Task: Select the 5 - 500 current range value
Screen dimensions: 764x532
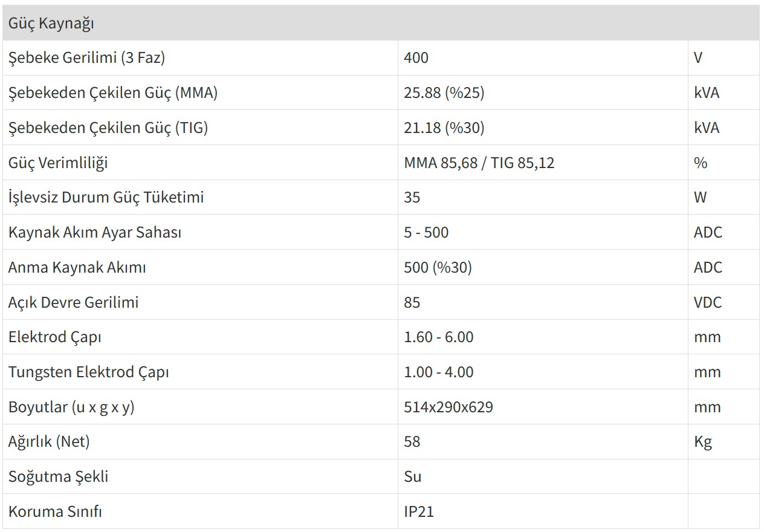Action: pyautogui.click(x=426, y=233)
